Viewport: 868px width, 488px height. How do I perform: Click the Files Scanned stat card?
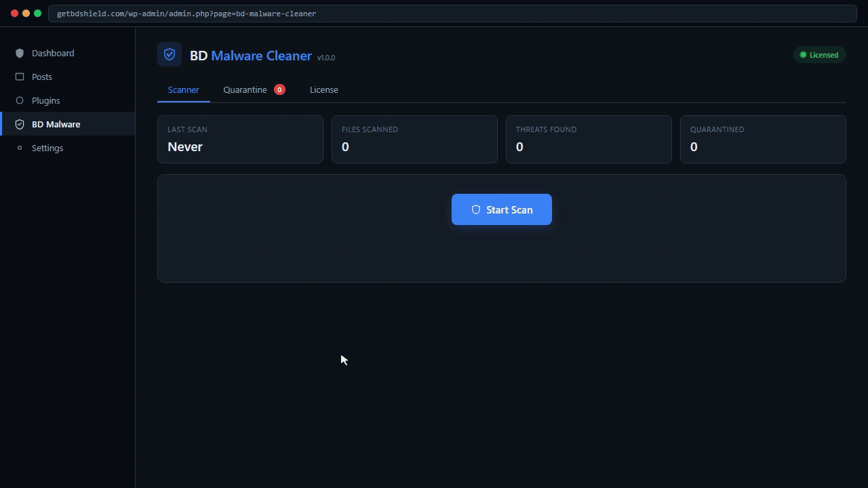tap(414, 139)
